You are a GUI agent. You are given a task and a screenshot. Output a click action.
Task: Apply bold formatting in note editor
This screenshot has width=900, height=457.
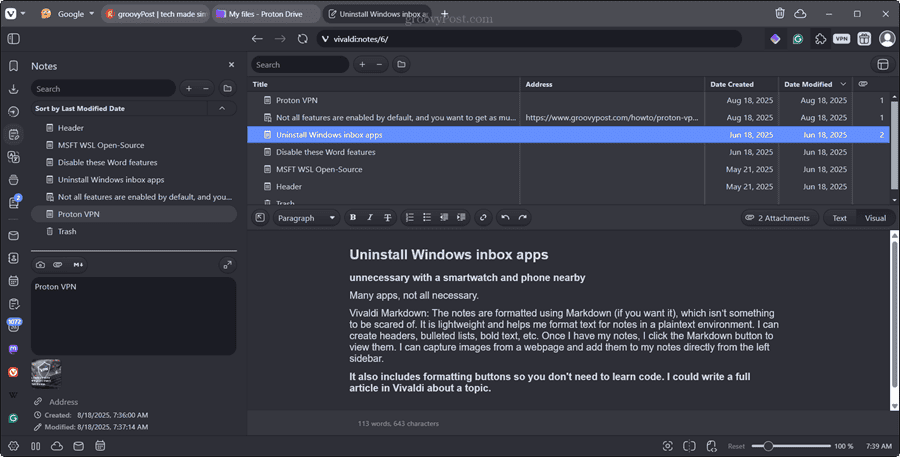coord(353,218)
